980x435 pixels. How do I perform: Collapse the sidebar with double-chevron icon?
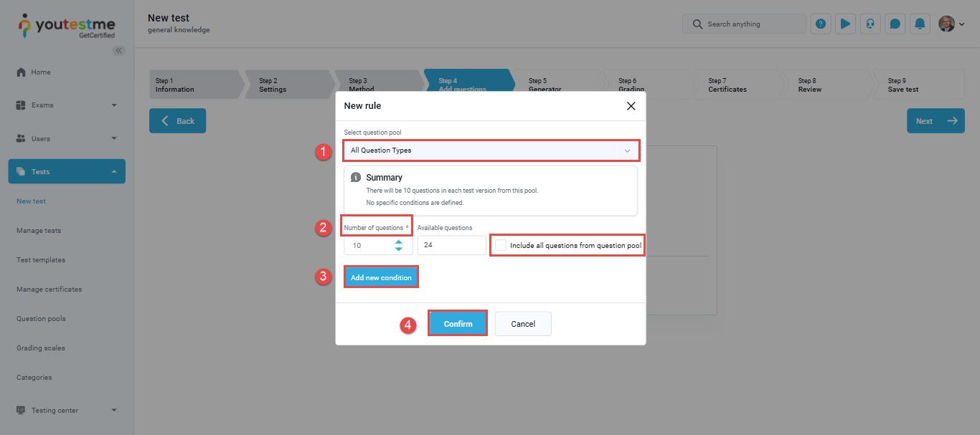[x=119, y=50]
